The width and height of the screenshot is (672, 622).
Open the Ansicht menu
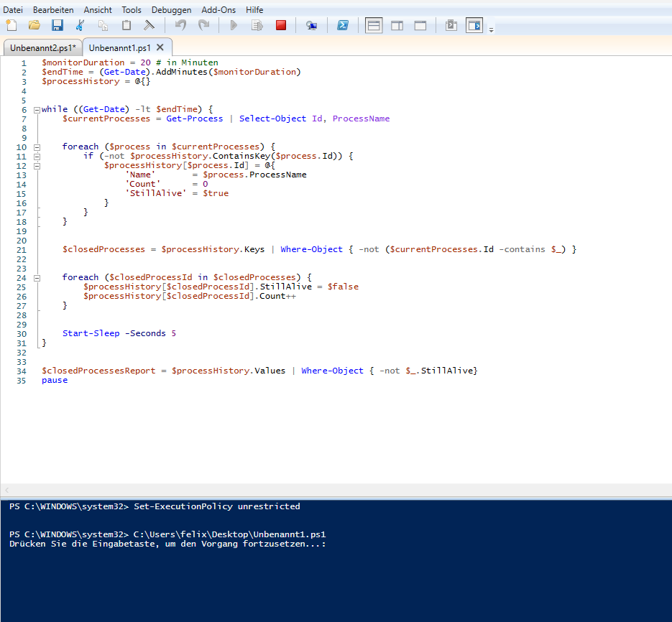coord(98,9)
